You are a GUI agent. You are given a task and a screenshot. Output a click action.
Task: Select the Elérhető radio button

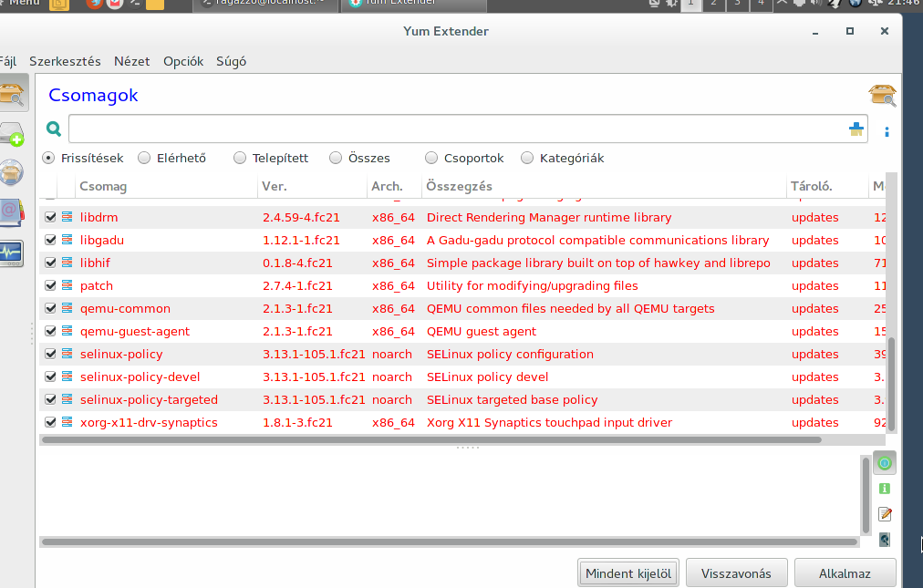pyautogui.click(x=144, y=158)
